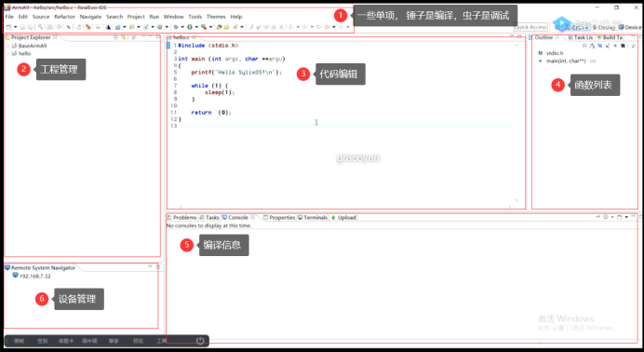Click the printf line in code editor
The height and width of the screenshot is (352, 644).
tap(236, 73)
